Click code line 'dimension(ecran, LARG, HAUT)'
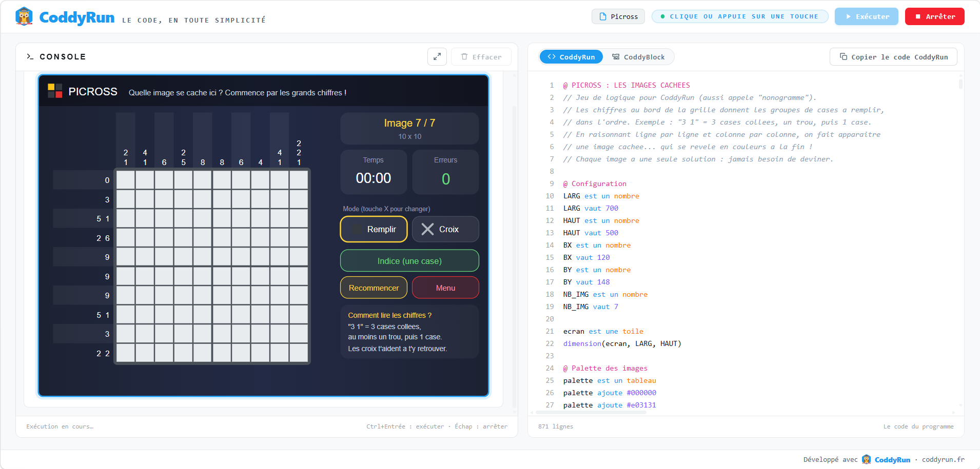Image resolution: width=980 pixels, height=469 pixels. (x=622, y=343)
